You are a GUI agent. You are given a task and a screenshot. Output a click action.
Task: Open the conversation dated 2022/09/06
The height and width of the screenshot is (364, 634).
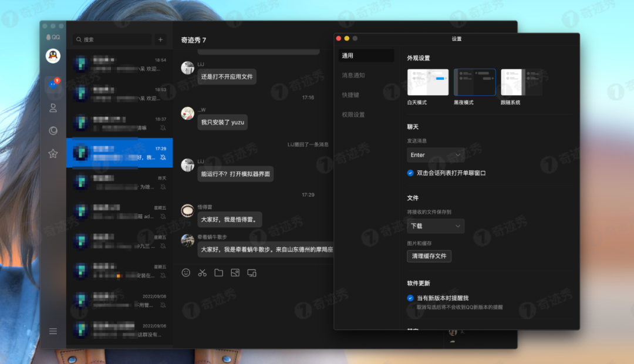click(x=120, y=330)
